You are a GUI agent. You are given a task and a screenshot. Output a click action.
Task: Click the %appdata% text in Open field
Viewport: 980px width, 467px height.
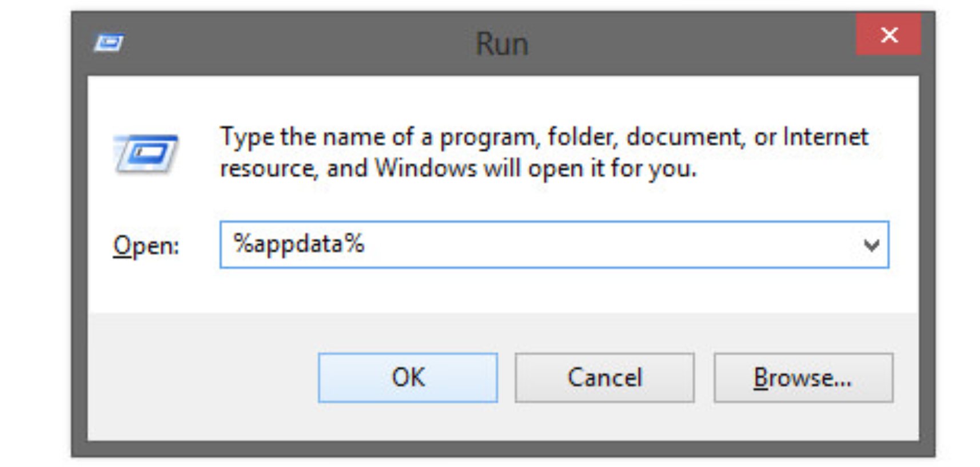[x=298, y=244]
